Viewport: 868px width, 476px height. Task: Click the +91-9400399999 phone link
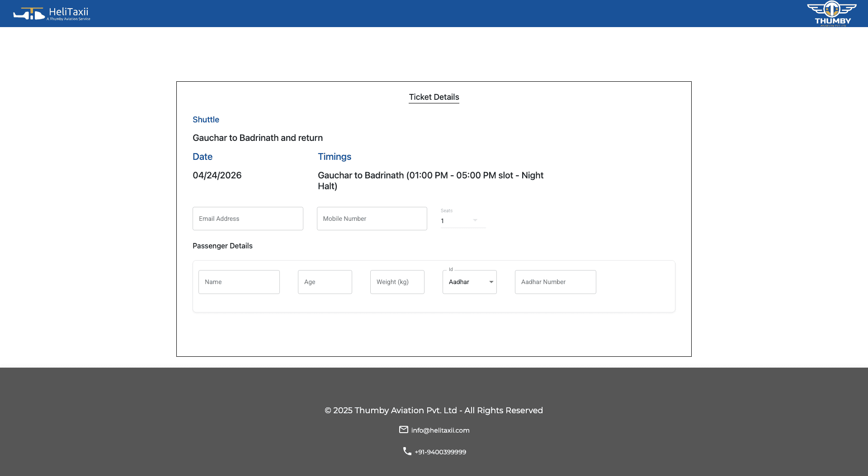click(x=440, y=452)
